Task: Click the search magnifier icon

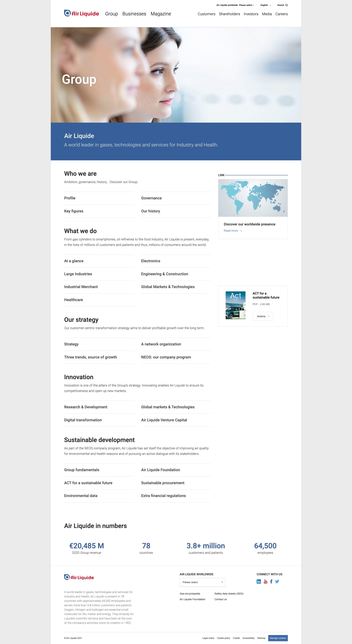Action: pos(286,5)
